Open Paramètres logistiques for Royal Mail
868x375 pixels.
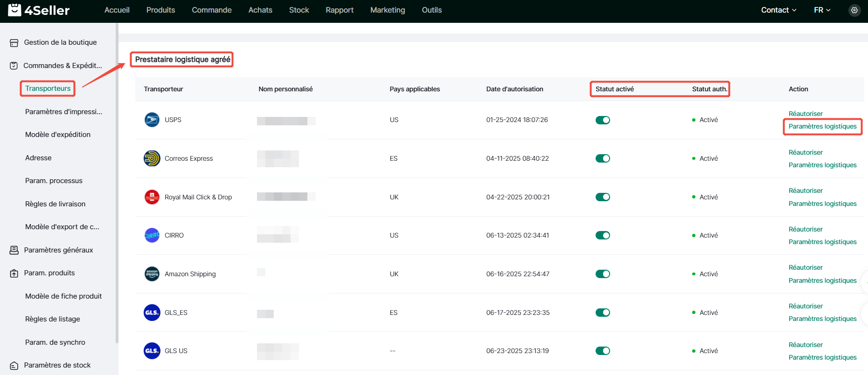point(822,204)
